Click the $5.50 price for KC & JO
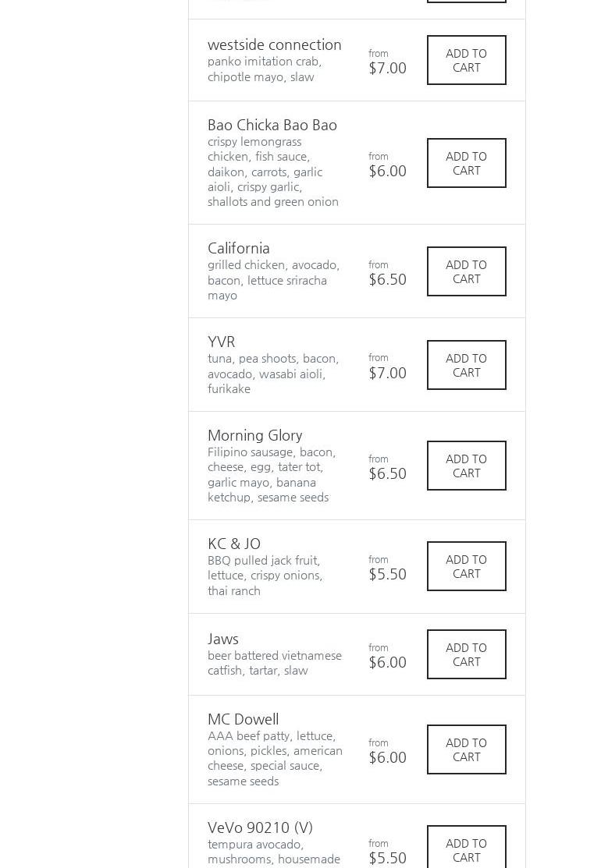The image size is (601, 868). (x=387, y=574)
